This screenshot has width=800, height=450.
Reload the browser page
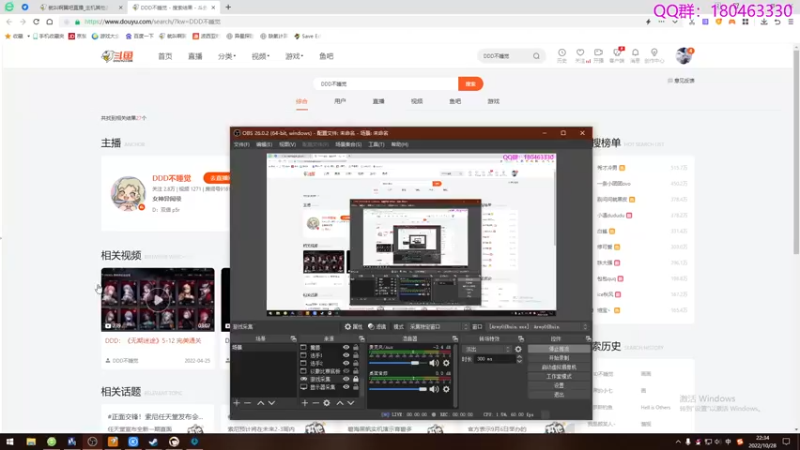tap(36, 22)
